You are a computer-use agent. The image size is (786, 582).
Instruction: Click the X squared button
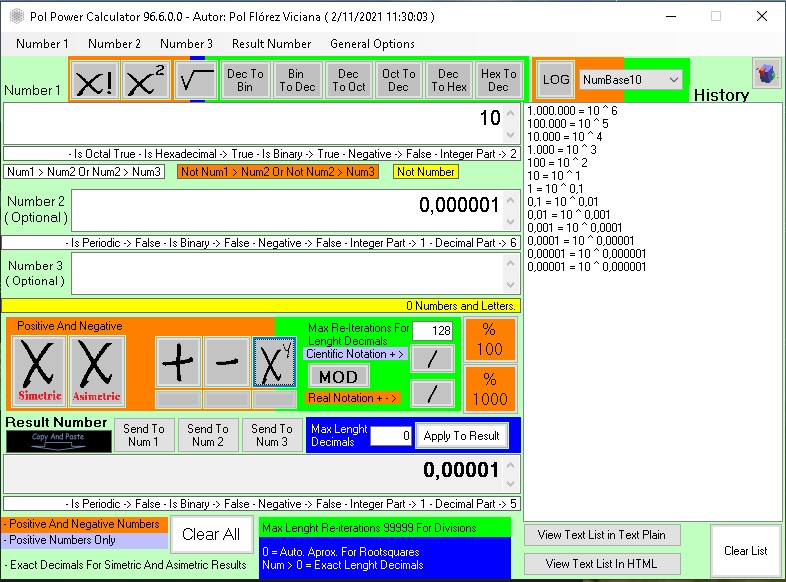pyautogui.click(x=146, y=80)
